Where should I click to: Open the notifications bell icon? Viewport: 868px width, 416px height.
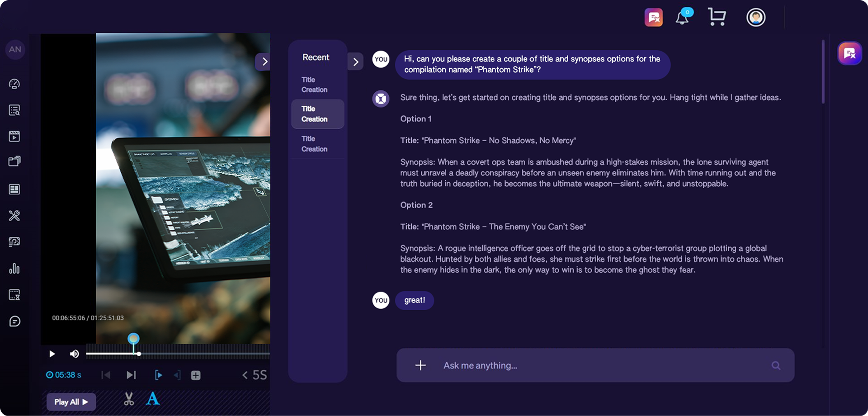tap(683, 18)
